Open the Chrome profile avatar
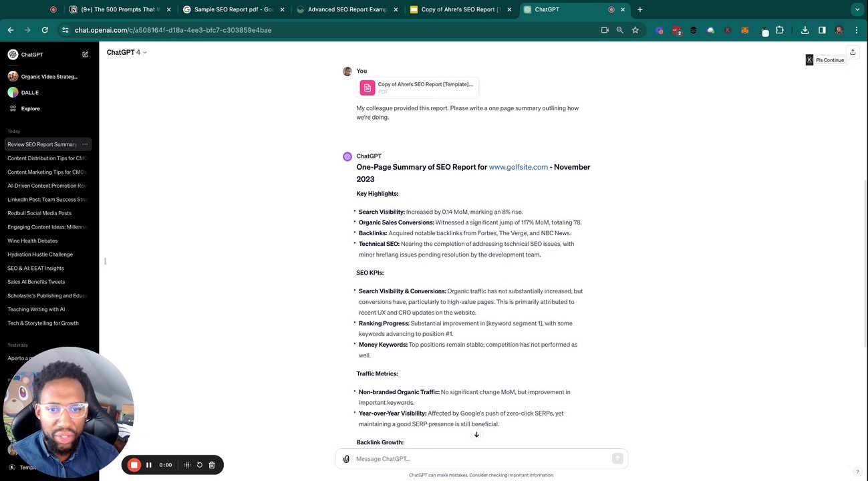The width and height of the screenshot is (868, 481). pyautogui.click(x=839, y=30)
